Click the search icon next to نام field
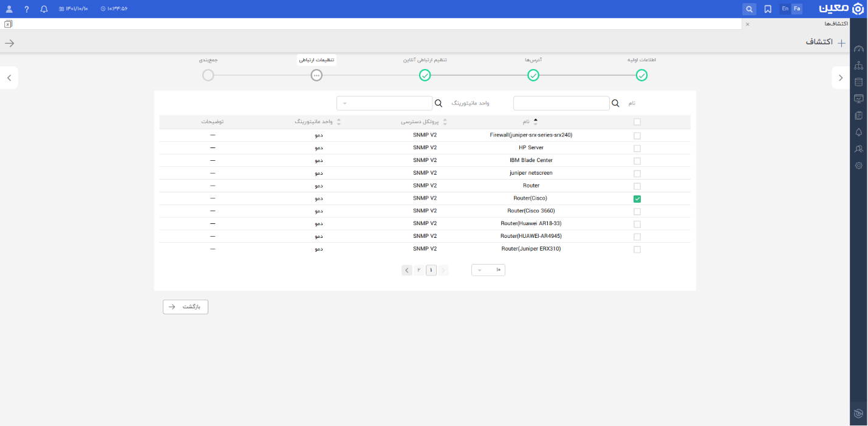This screenshot has height=426, width=868. (x=615, y=103)
